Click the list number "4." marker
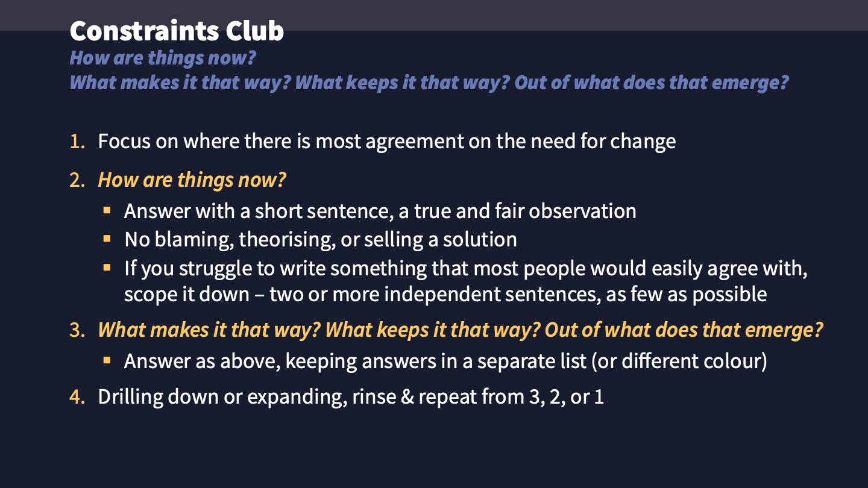 pyautogui.click(x=77, y=398)
